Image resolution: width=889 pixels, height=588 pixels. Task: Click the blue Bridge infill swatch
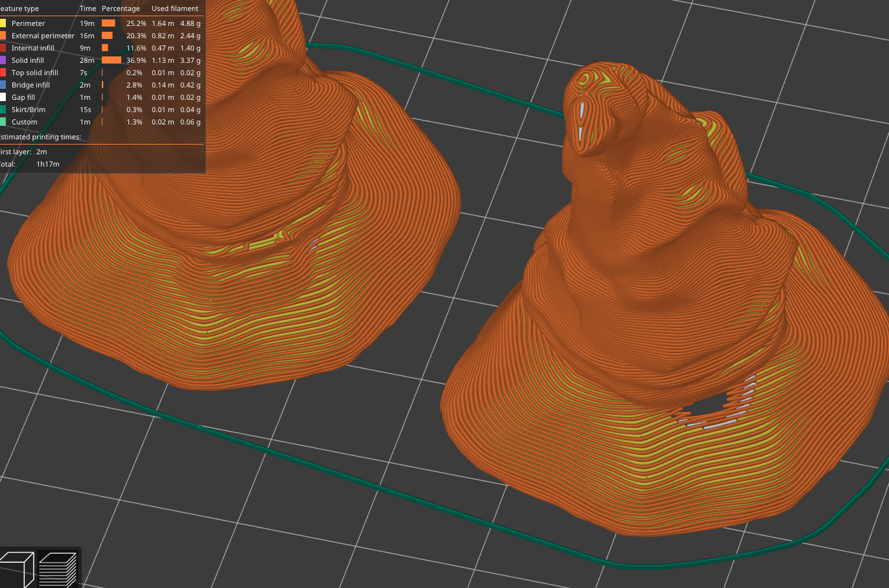pos(3,85)
